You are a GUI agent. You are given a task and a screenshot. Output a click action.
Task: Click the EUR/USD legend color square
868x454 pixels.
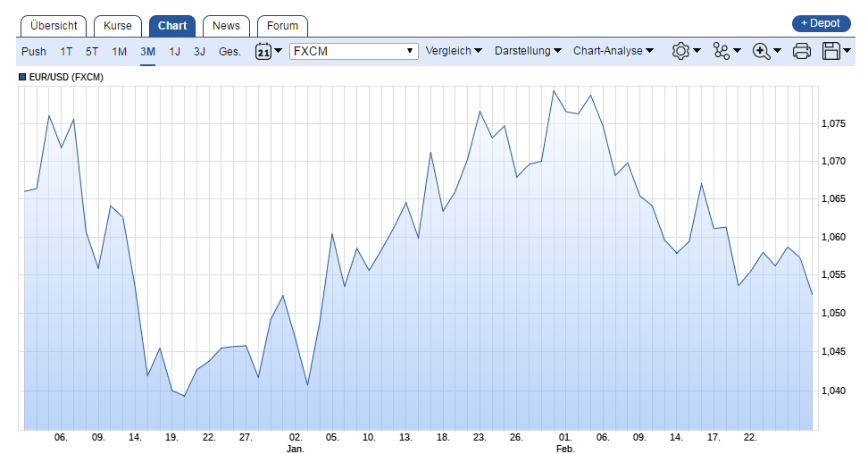click(22, 78)
